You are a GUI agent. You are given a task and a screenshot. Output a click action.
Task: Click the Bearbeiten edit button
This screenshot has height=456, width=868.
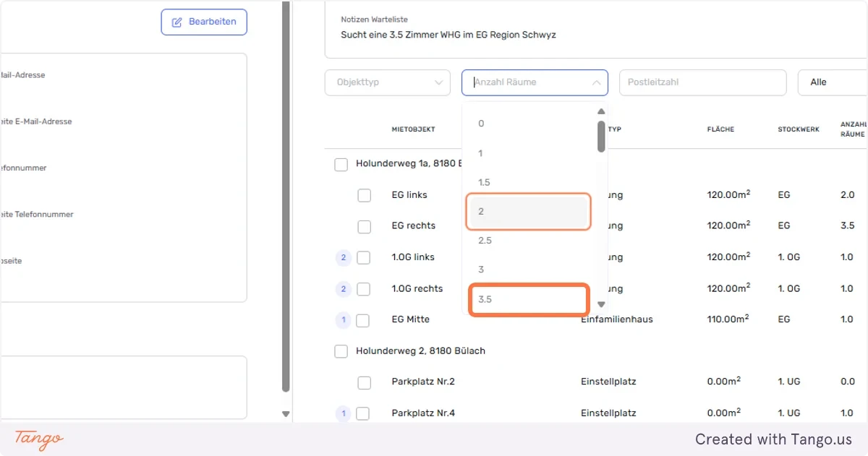click(x=204, y=22)
